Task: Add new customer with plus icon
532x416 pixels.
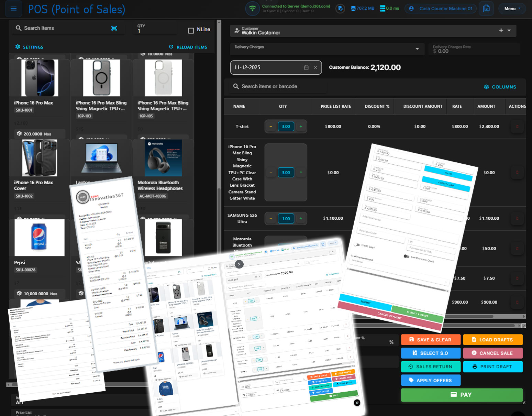Action: [501, 31]
